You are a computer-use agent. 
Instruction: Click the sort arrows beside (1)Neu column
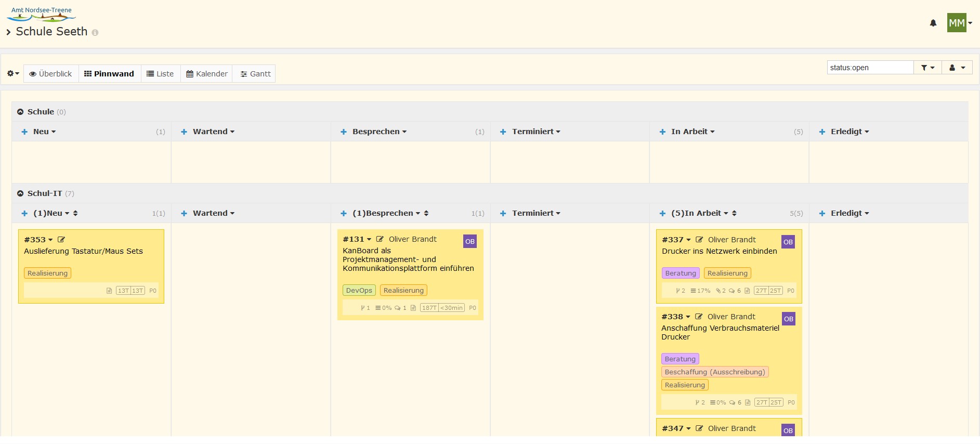click(75, 213)
